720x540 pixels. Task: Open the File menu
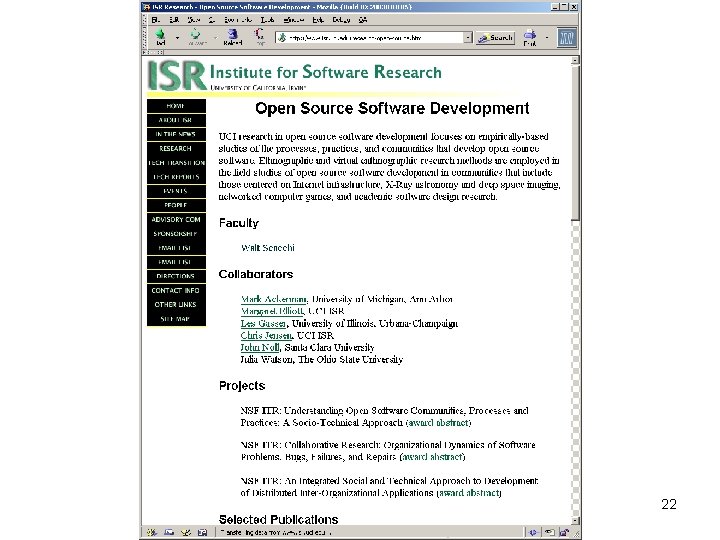click(156, 20)
